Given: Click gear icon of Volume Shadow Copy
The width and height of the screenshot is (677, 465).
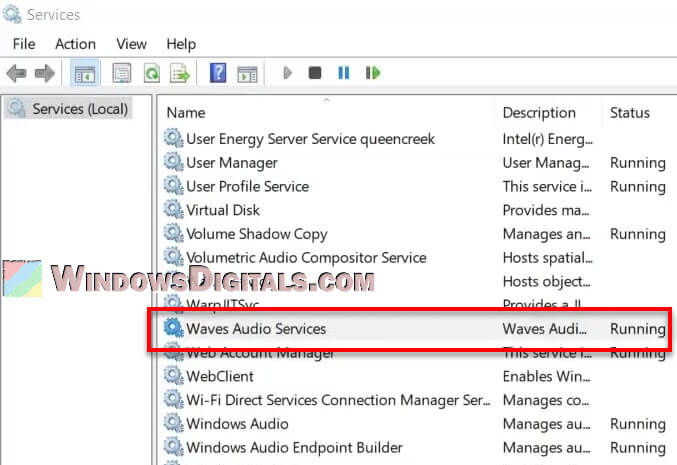Looking at the screenshot, I should [174, 234].
